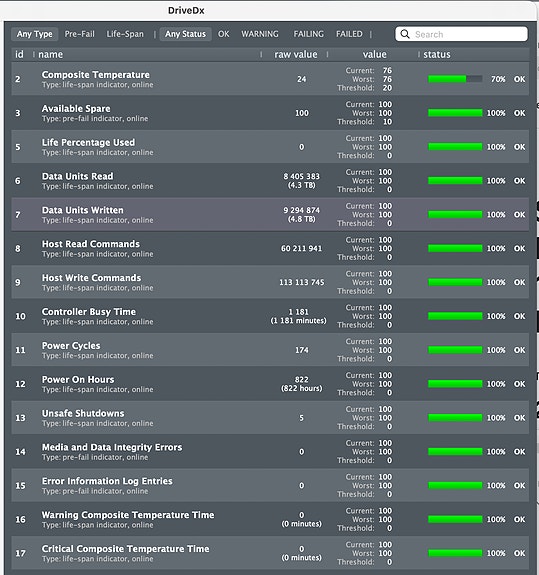The image size is (539, 575).
Task: Sort by the status column header
Action: 437,55
